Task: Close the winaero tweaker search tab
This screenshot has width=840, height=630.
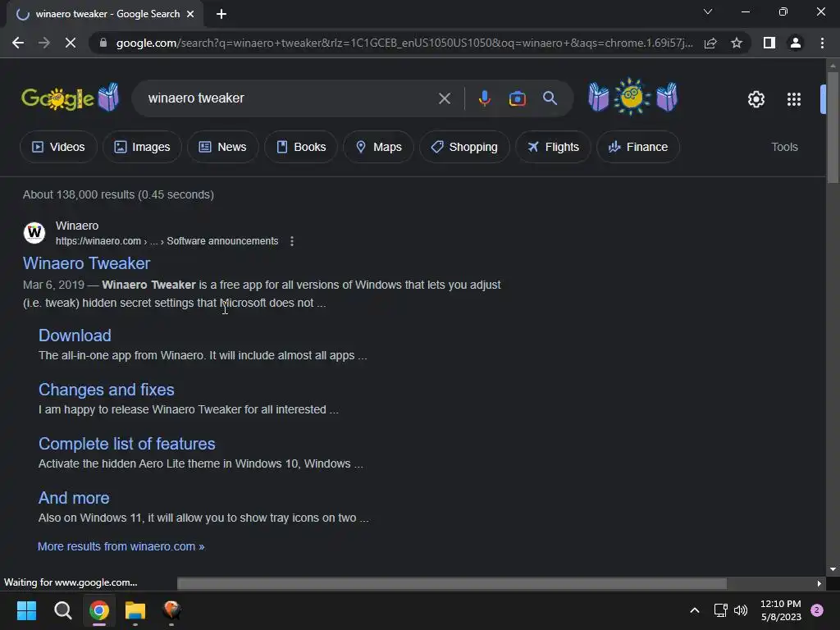Action: tap(190, 14)
